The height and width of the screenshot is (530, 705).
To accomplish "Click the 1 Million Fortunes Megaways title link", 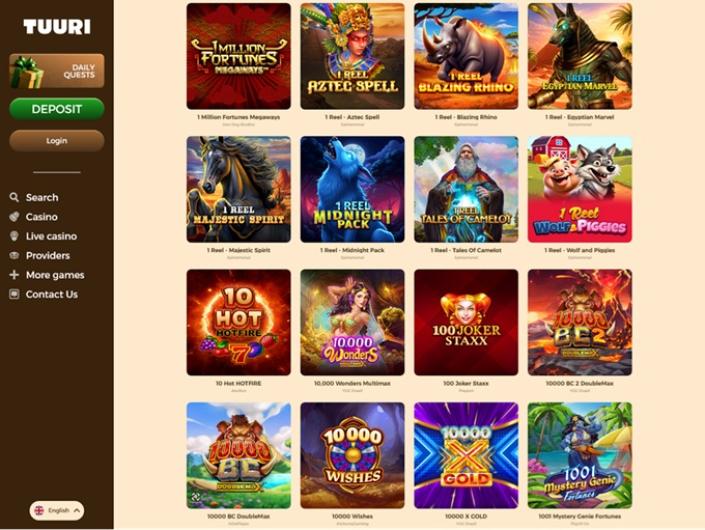I will [x=239, y=117].
